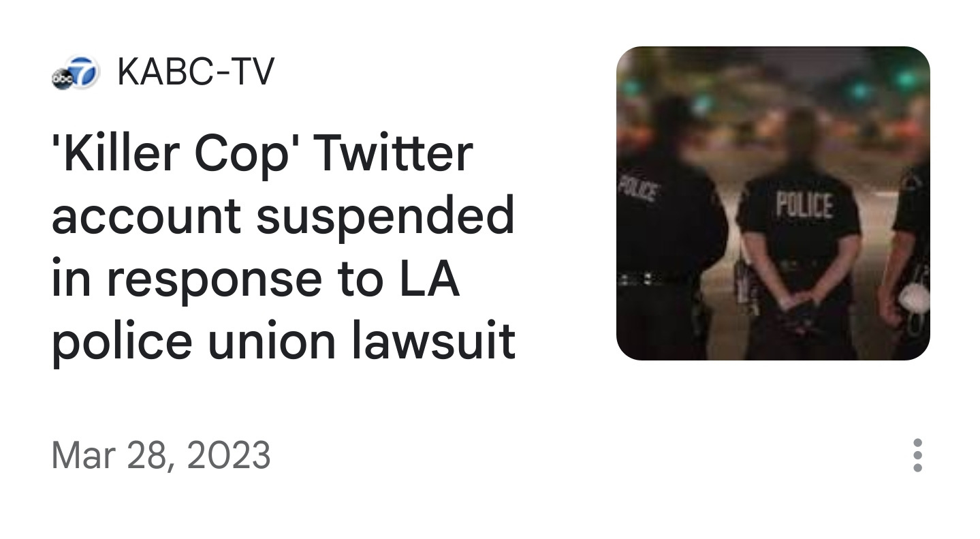Click the "account suspended" headline line
The image size is (980, 539).
(283, 216)
